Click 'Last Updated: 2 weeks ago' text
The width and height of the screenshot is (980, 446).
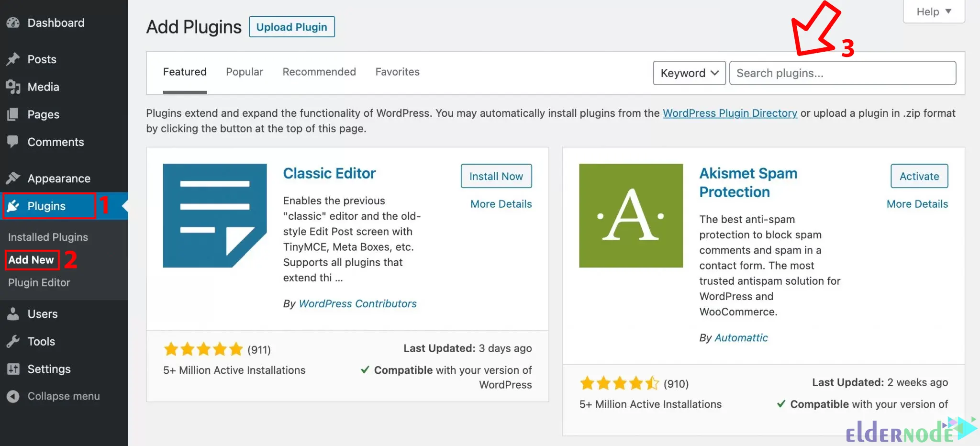880,382
